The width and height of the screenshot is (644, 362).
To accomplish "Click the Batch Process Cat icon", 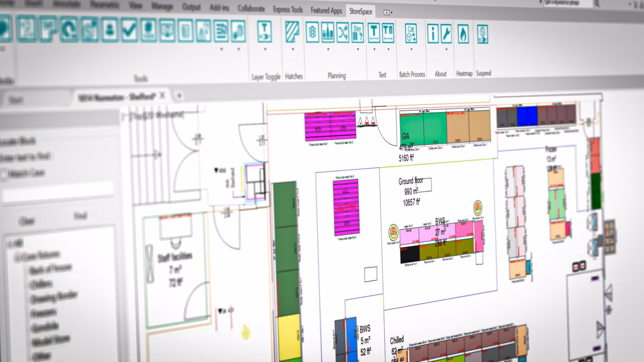I will coord(411,33).
